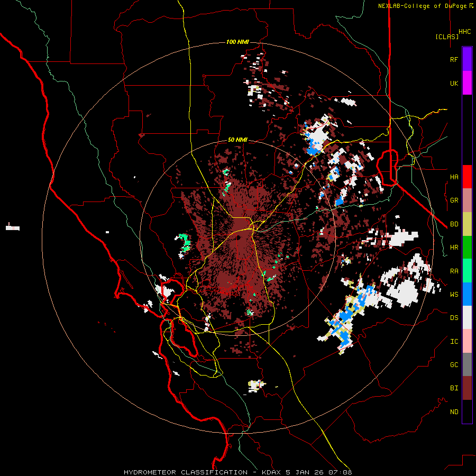Screen dimensions: 476x476
Task: Click the HA legend label
Action: pyautogui.click(x=454, y=177)
